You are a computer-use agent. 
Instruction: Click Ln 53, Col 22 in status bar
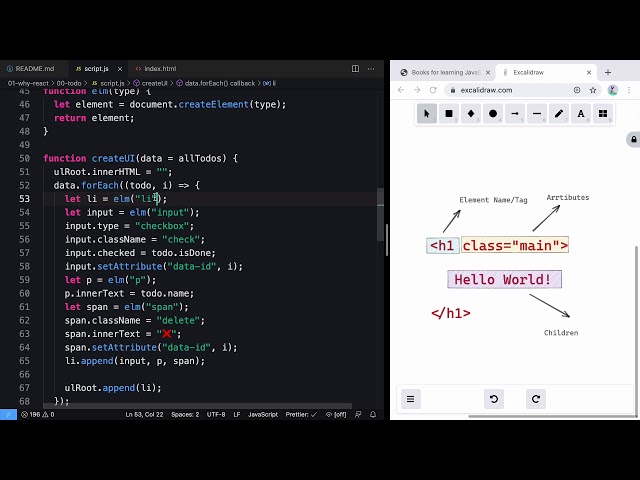point(144,414)
